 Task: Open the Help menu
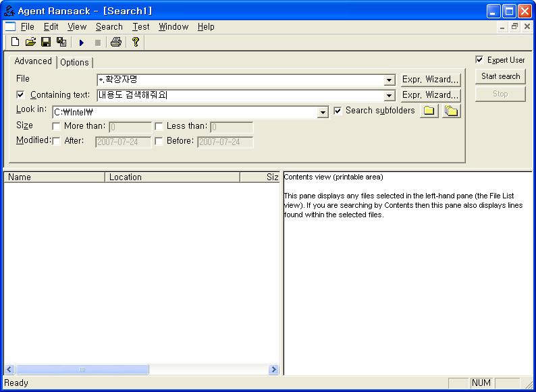(206, 27)
